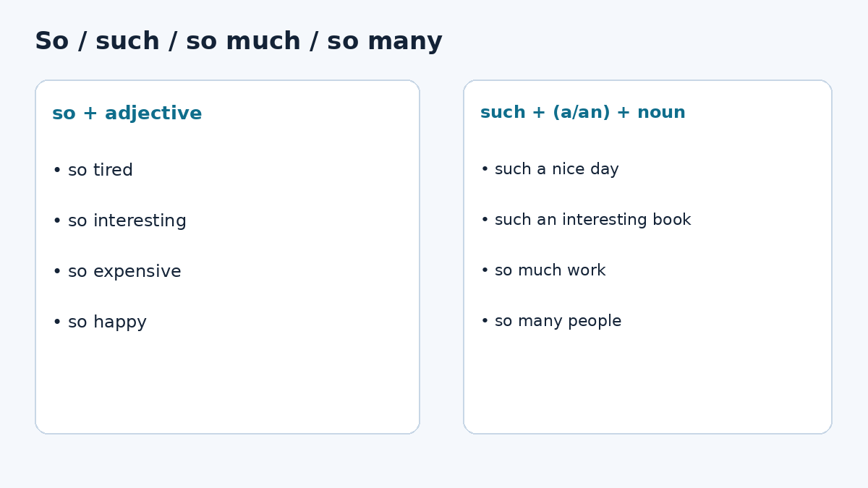Click the 'so expensive' bullet item
Image resolution: width=868 pixels, height=488 pixels.
point(116,272)
